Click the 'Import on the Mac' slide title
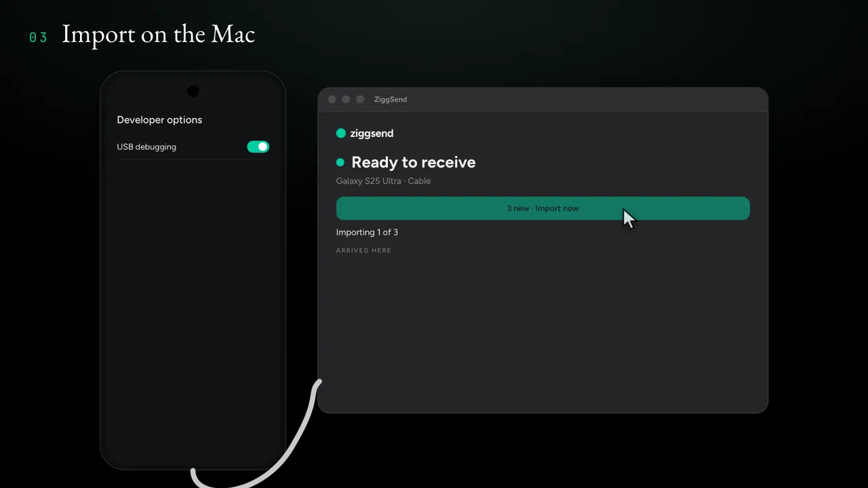The width and height of the screenshot is (868, 488). [158, 34]
